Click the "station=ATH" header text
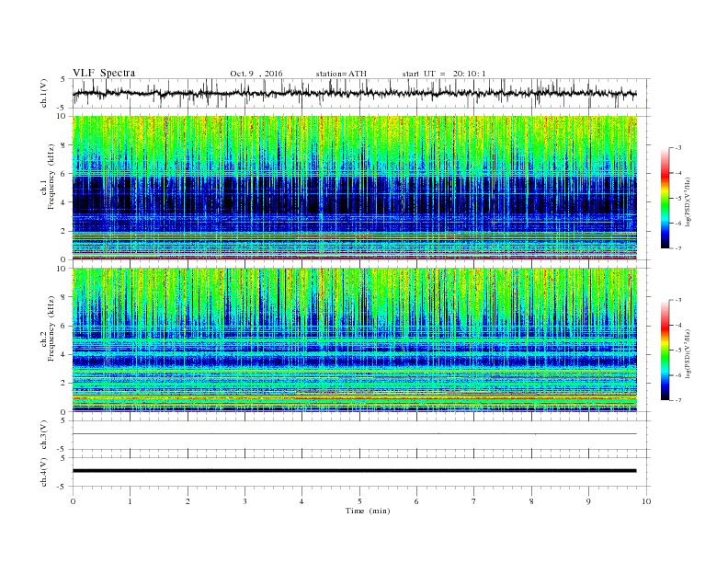Viewport: 728px width, 563px height. [x=341, y=74]
